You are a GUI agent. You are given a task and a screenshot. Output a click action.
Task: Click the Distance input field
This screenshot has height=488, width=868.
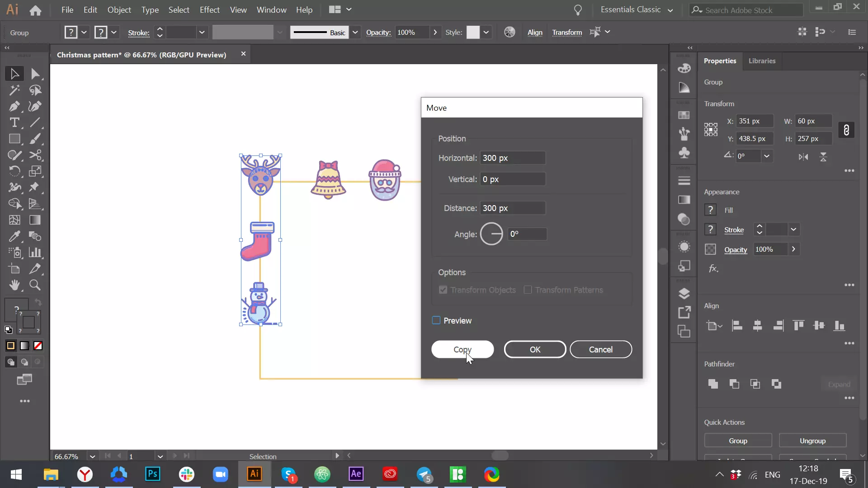tap(513, 208)
